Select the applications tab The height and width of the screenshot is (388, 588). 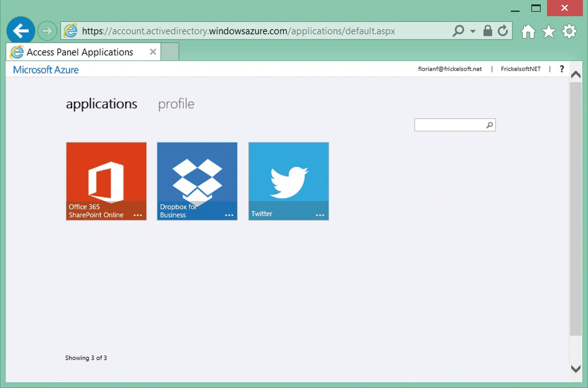pyautogui.click(x=102, y=104)
